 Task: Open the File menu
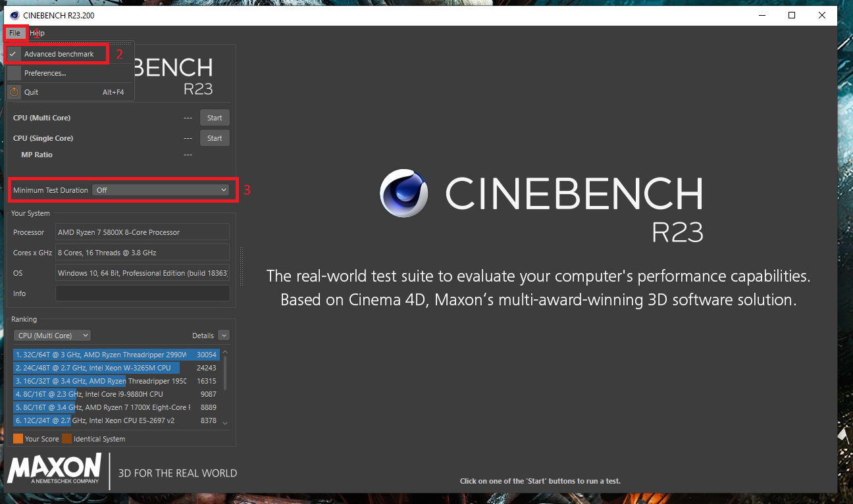[x=14, y=33]
